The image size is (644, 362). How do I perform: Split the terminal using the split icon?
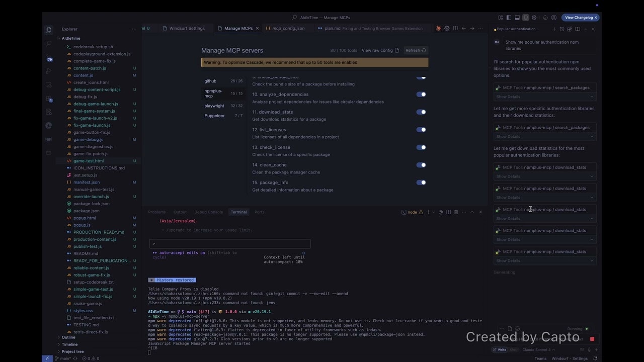[x=448, y=212]
